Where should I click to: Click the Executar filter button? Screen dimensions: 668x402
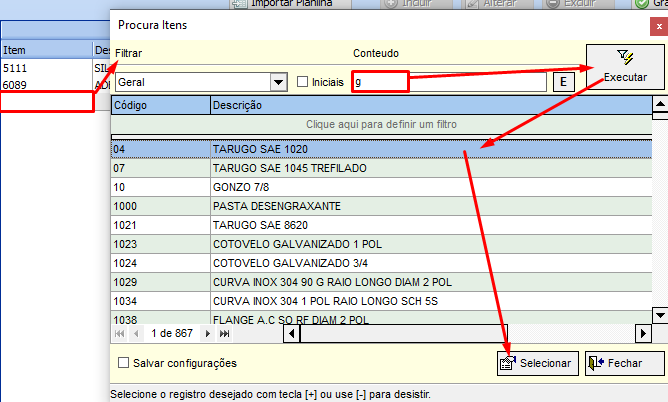click(x=625, y=67)
